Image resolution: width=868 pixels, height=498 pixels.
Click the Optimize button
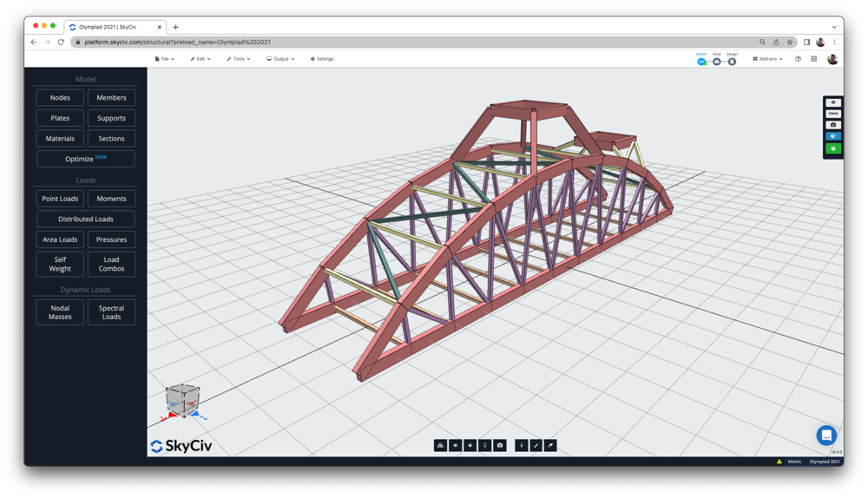86,159
